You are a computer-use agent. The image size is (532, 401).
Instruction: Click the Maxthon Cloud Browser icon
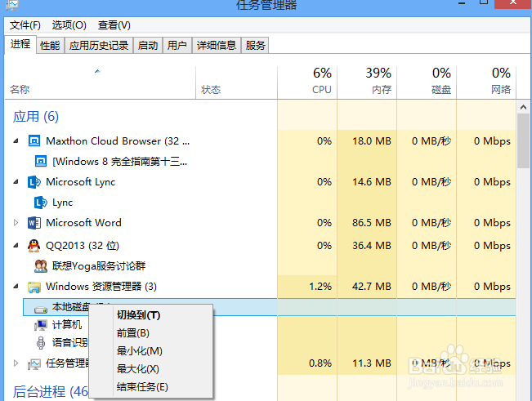(34, 140)
